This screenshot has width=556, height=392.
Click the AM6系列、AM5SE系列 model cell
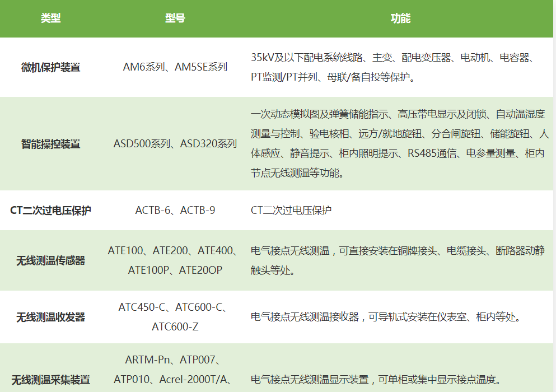pyautogui.click(x=175, y=67)
